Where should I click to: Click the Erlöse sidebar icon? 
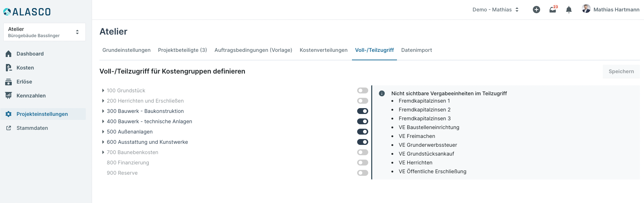8,82
